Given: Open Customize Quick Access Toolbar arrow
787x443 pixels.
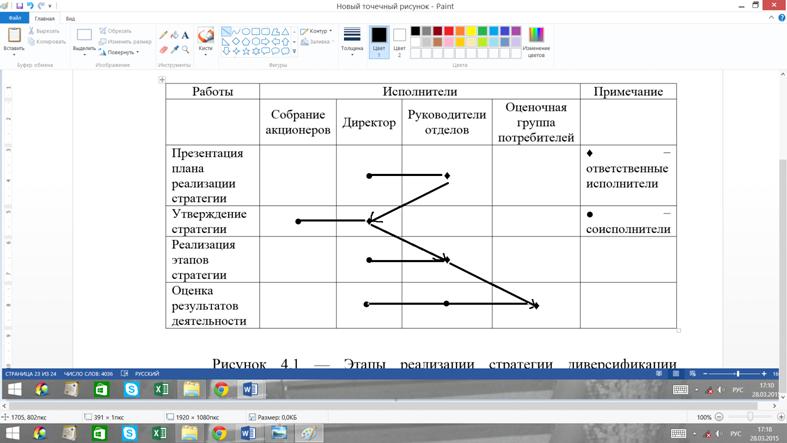Looking at the screenshot, I should [50, 6].
